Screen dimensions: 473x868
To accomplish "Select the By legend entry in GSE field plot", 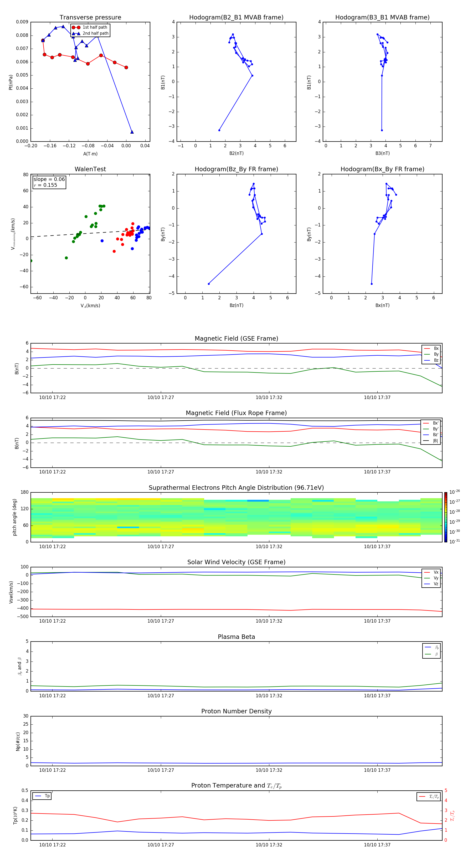I will point(431,354).
